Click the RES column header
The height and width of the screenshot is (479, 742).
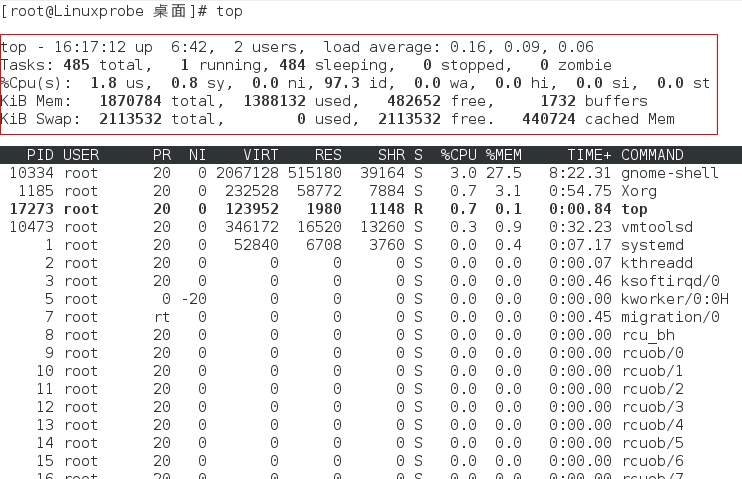(x=328, y=155)
